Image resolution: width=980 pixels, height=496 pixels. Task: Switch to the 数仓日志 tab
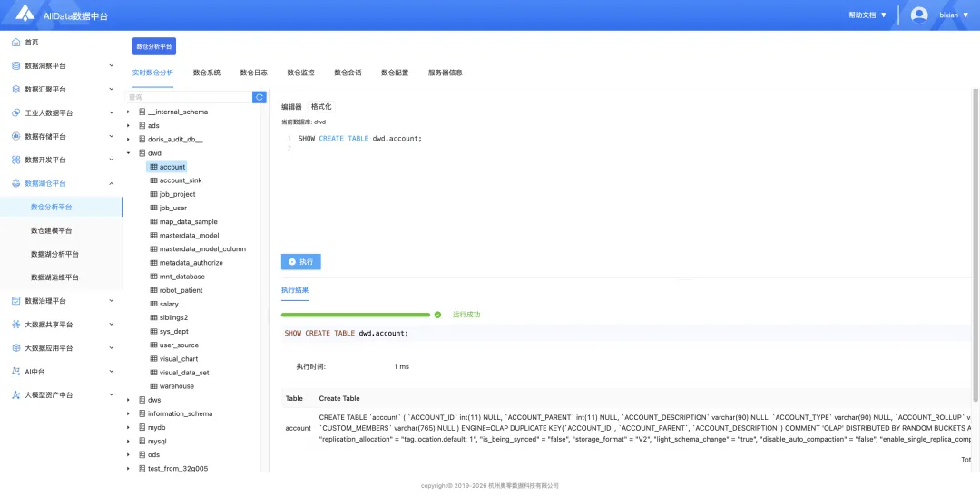254,73
